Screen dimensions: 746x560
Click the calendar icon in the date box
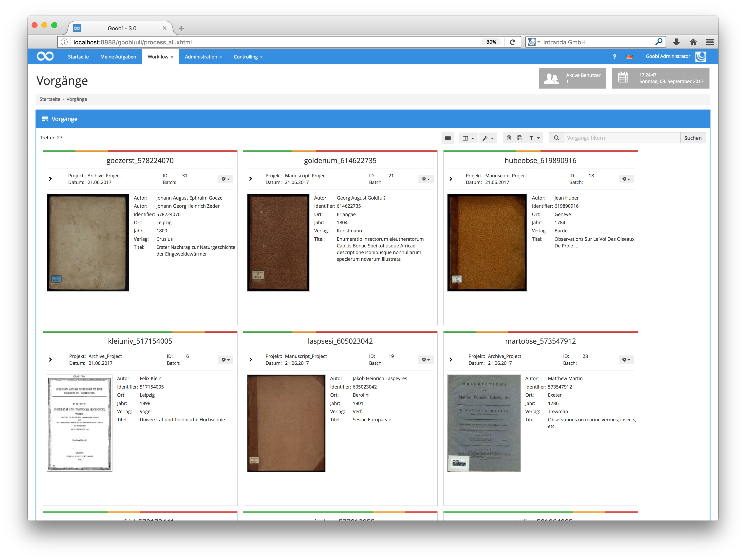[623, 77]
